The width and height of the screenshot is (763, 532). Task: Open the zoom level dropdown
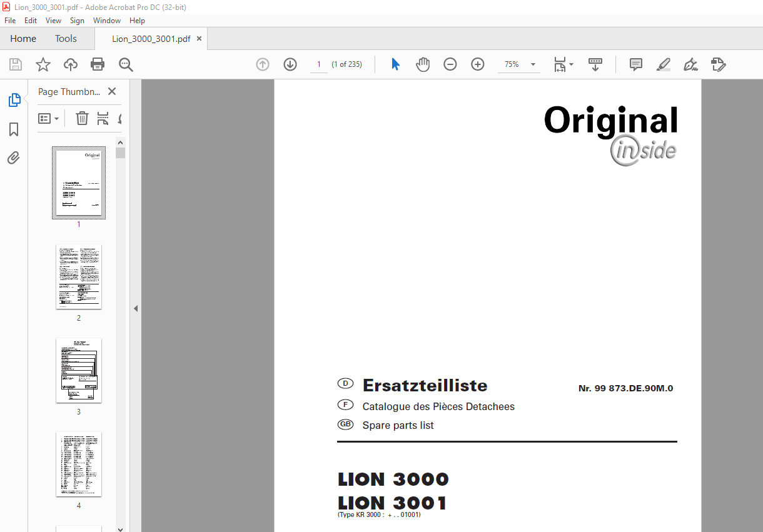tap(533, 64)
